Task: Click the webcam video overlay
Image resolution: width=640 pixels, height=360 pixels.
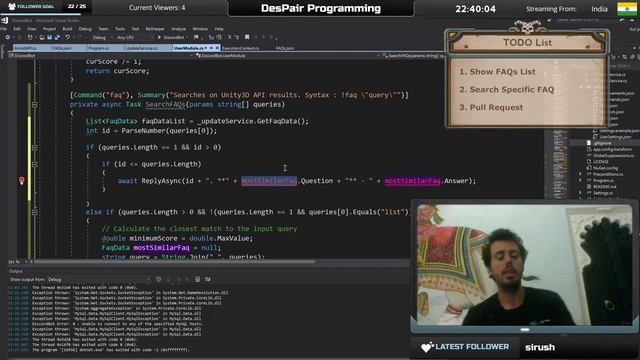Action: point(524,265)
